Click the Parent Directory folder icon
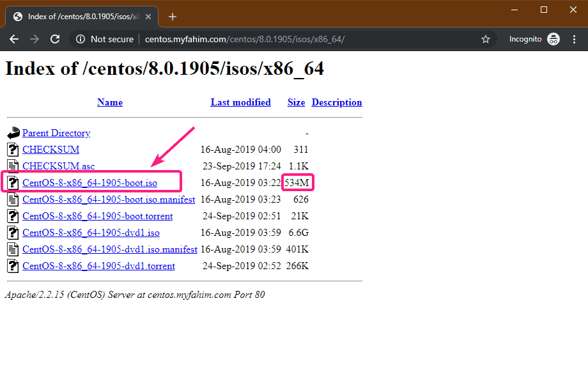The image size is (588, 374). (13, 133)
